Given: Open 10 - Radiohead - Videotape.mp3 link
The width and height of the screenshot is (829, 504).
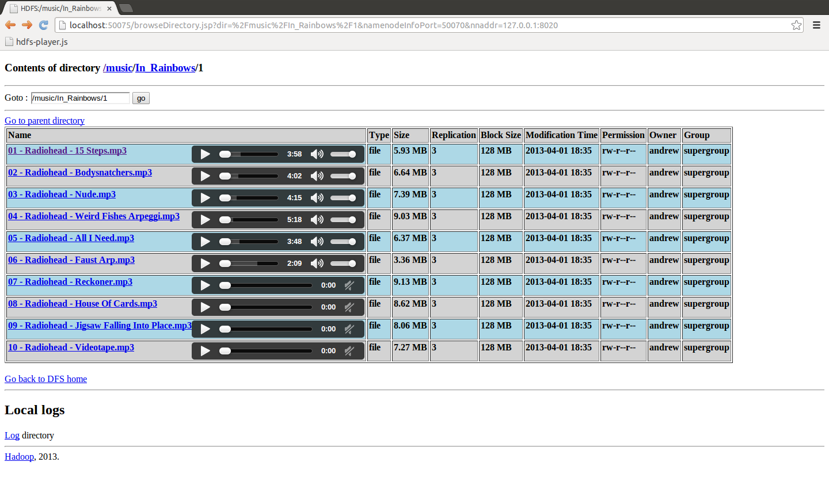Looking at the screenshot, I should tap(71, 348).
